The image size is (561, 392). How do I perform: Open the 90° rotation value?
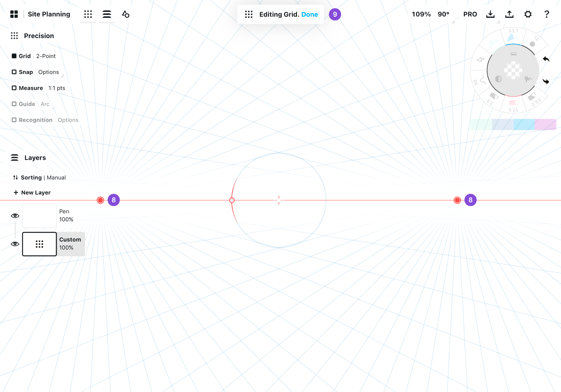[443, 14]
